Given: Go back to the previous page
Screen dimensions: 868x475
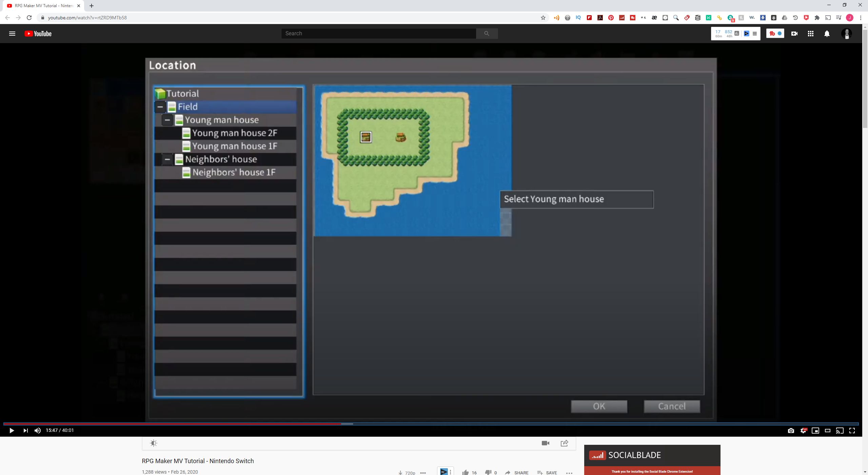Looking at the screenshot, I should [7, 18].
